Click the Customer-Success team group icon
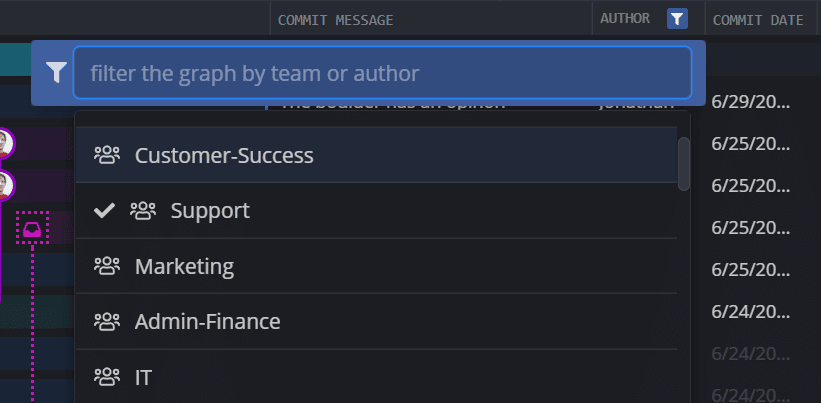The image size is (821, 403). [107, 155]
